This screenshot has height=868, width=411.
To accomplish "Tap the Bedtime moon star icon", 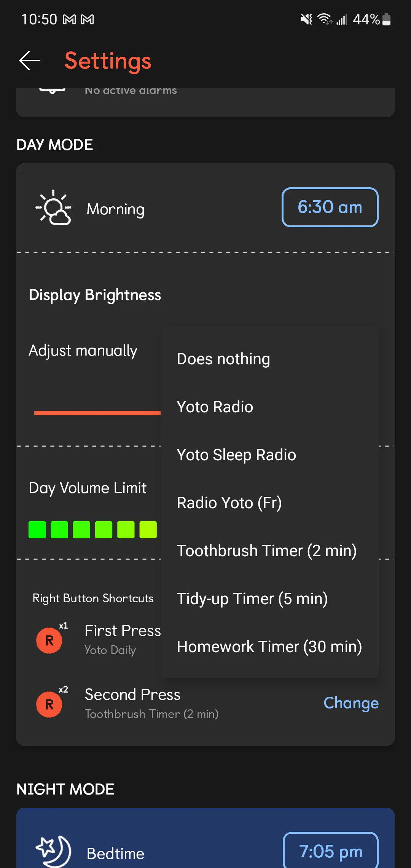I will pyautogui.click(x=53, y=851).
